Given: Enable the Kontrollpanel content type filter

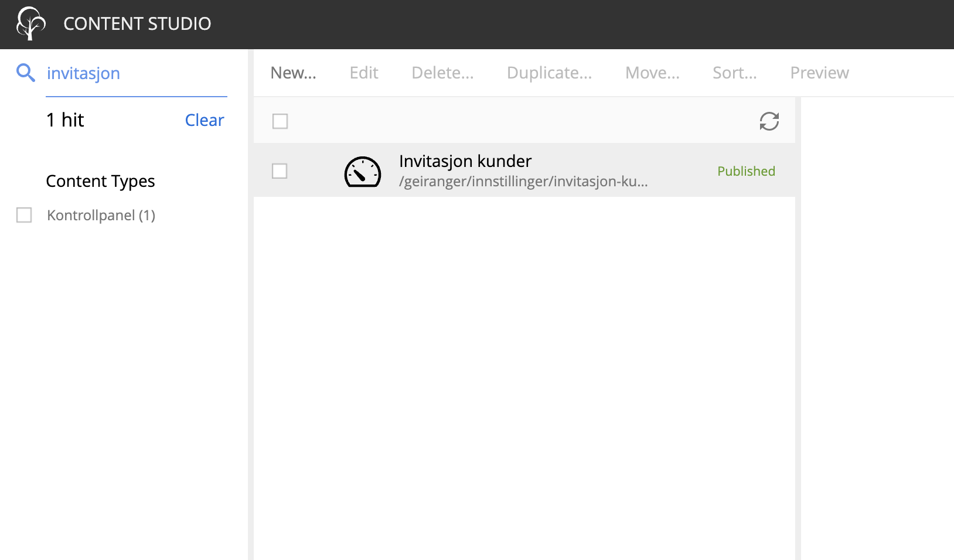Looking at the screenshot, I should (x=24, y=215).
